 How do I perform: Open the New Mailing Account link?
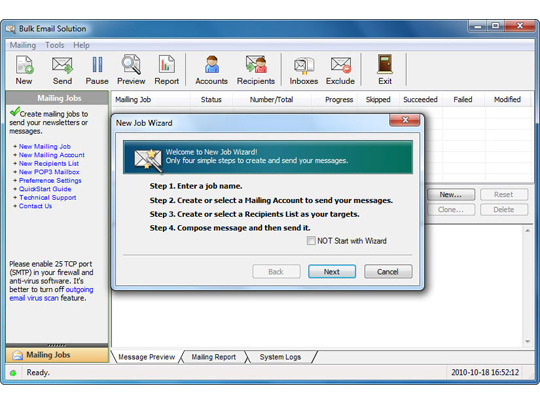52,155
